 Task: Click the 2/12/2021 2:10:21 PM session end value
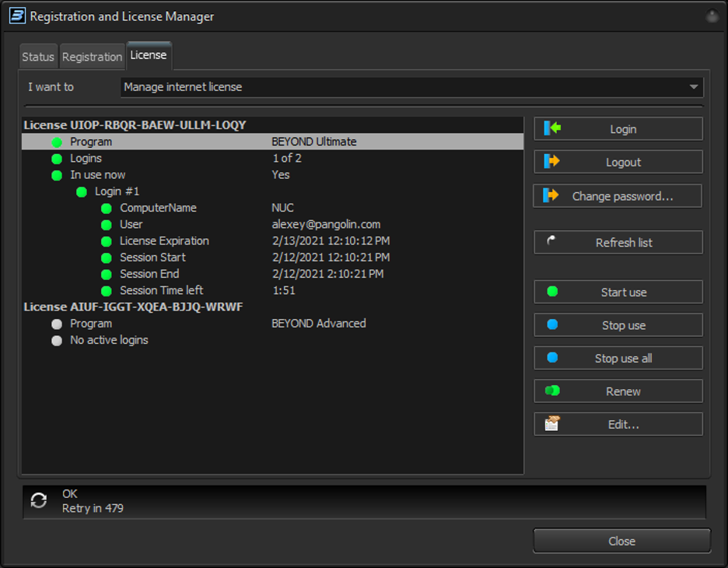click(x=327, y=274)
